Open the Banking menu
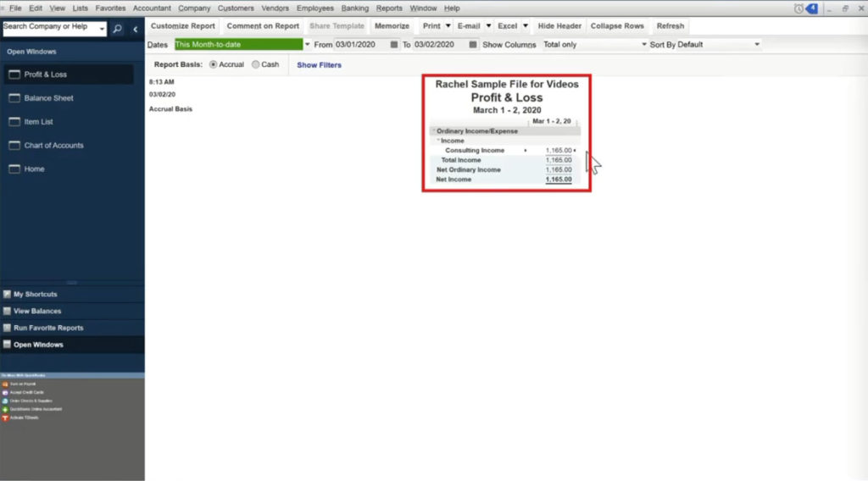 coord(354,8)
